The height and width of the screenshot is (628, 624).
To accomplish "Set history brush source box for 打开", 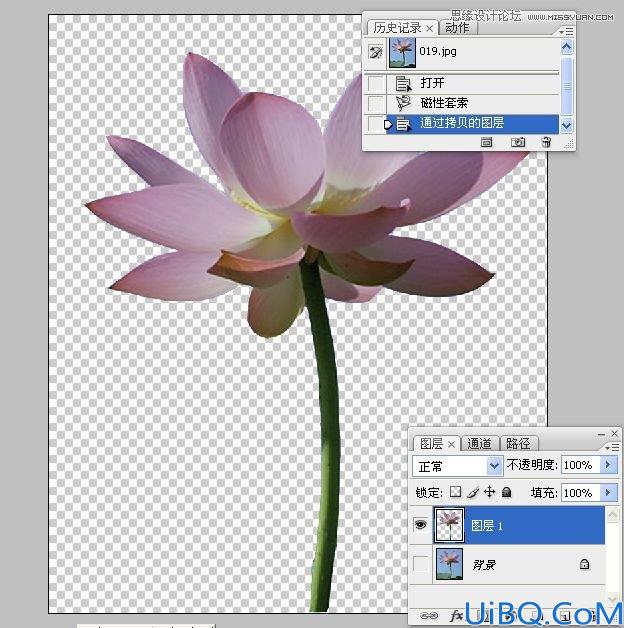I will coord(376,83).
